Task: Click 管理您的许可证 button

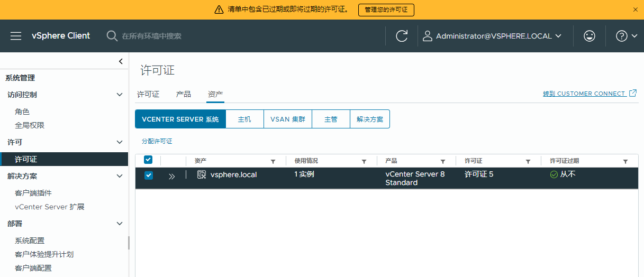Action: coord(386,10)
